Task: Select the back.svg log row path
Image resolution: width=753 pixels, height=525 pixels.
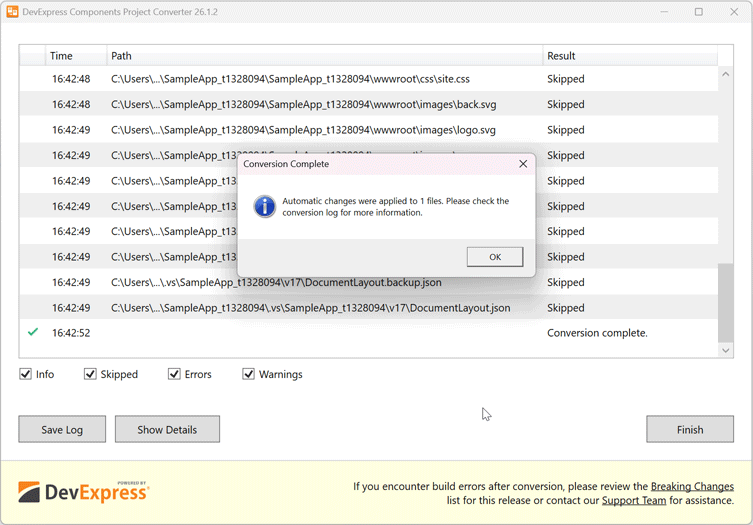Action: [x=304, y=104]
